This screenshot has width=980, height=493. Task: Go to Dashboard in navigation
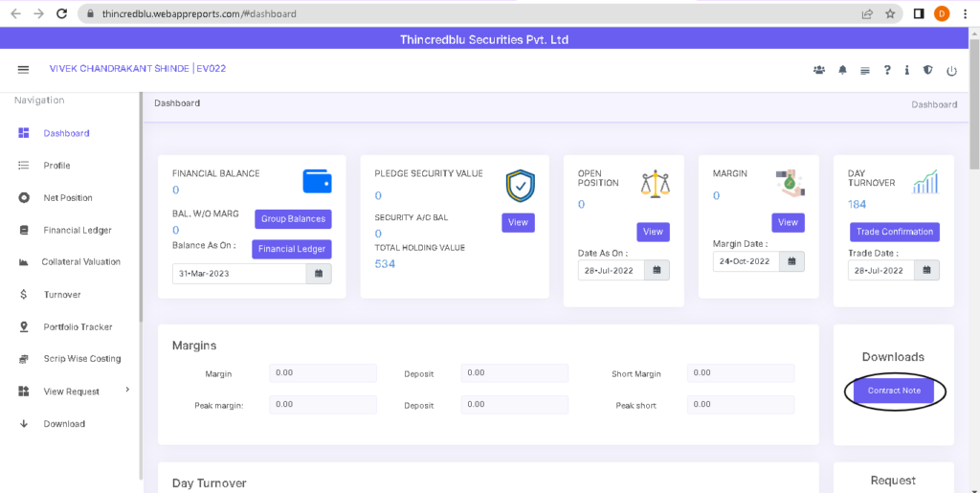(66, 133)
